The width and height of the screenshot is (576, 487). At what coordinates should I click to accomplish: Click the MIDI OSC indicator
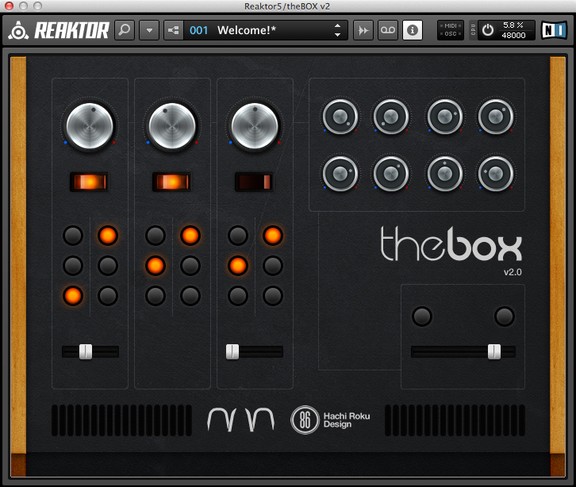point(450,30)
